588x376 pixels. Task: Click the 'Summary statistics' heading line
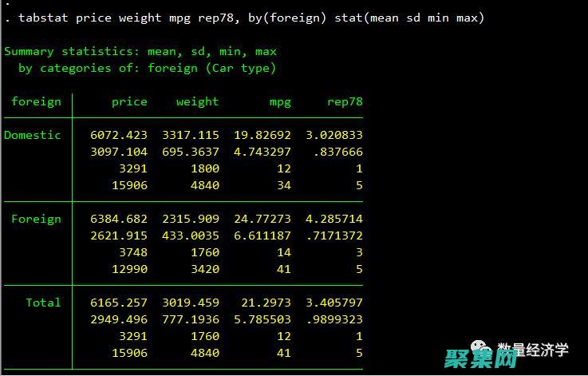click(x=140, y=51)
